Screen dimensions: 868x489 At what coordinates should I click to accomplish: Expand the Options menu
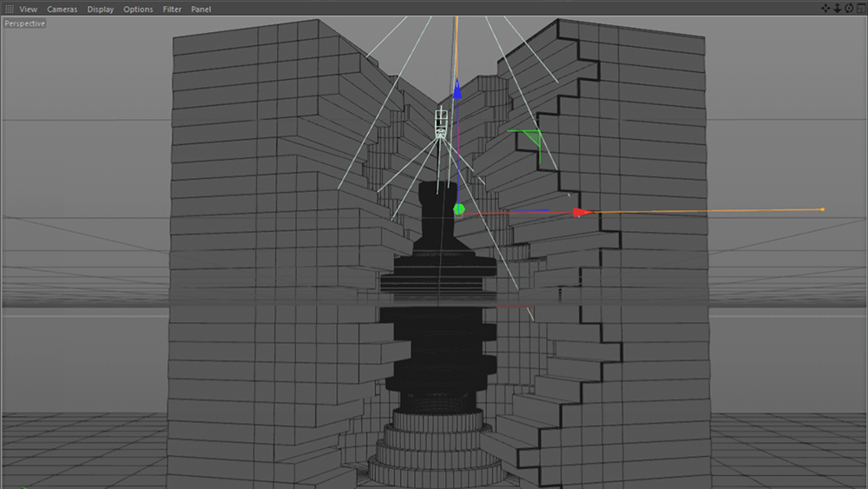[x=138, y=10]
